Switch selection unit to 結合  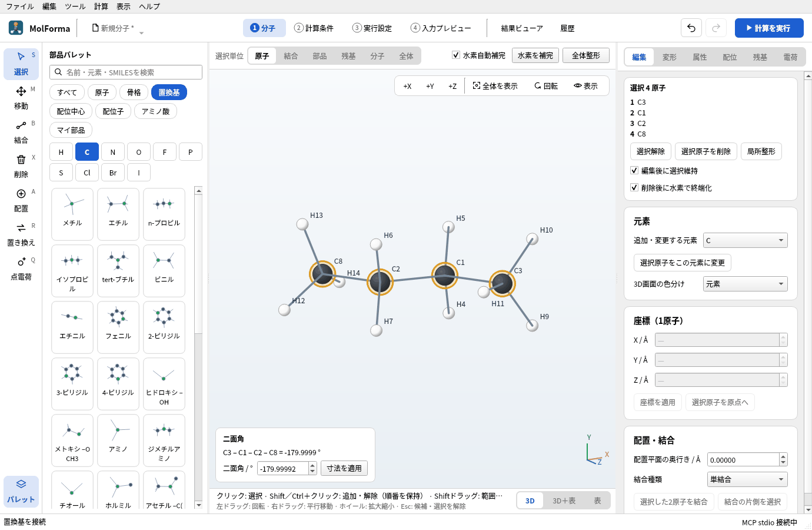pos(291,56)
